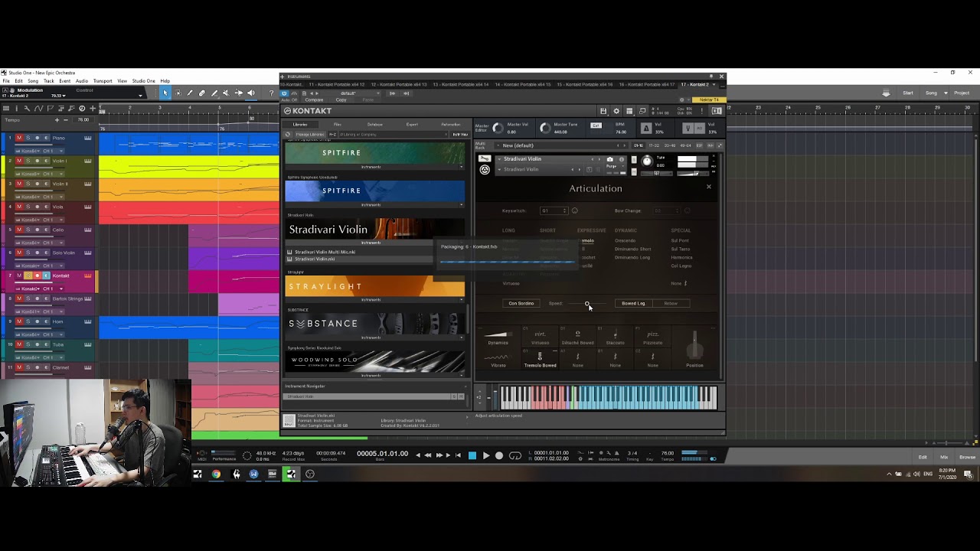Open the Keyswitch value dropdown
980x551 pixels.
tap(554, 210)
